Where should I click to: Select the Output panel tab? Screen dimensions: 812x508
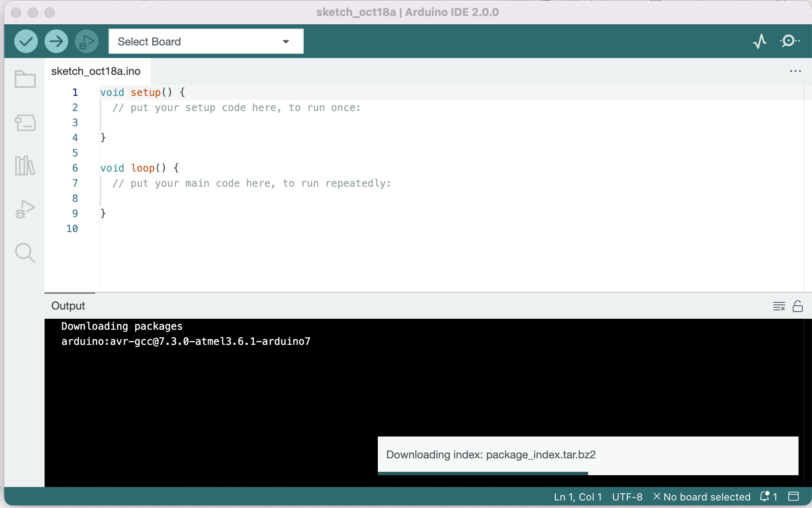(68, 306)
